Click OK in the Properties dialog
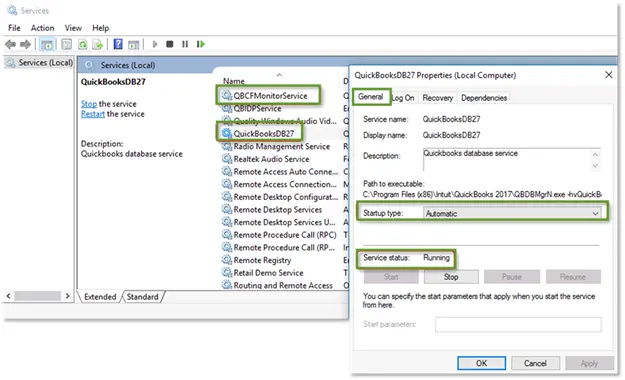Image resolution: width=625 pixels, height=380 pixels. pos(482,363)
